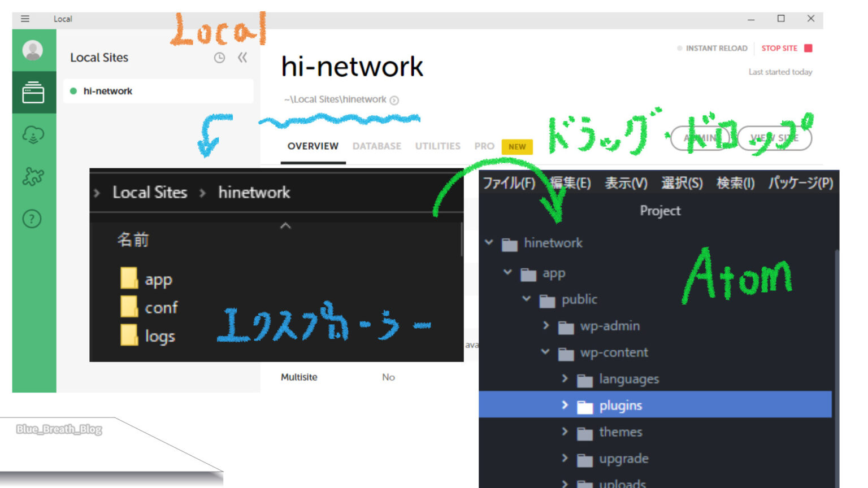
Task: Click the recent sites clock icon
Action: point(219,58)
